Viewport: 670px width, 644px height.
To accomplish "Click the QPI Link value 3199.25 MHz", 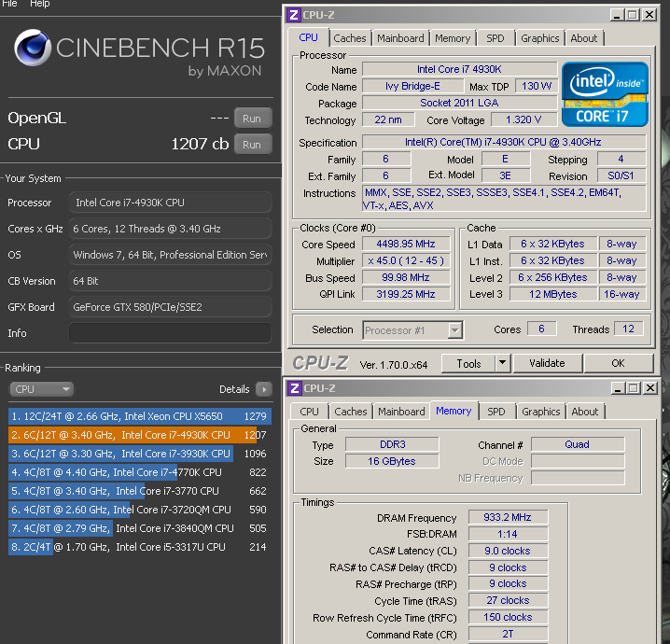I will coord(406,294).
